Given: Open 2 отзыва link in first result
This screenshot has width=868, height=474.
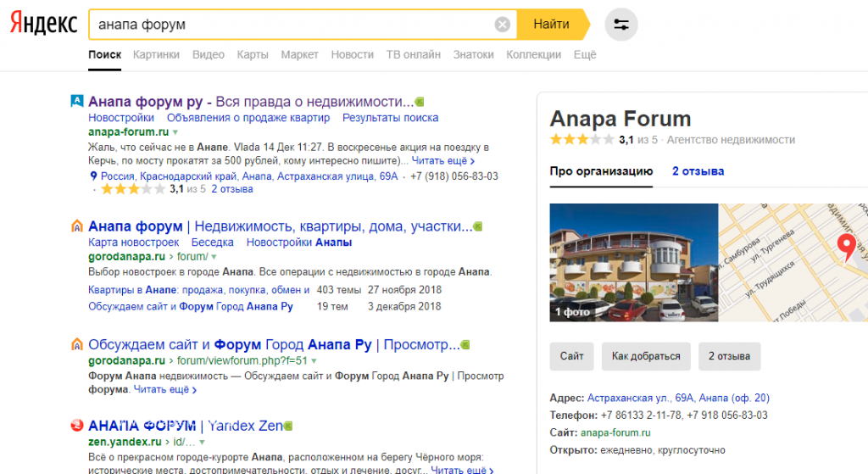Looking at the screenshot, I should coord(232,189).
